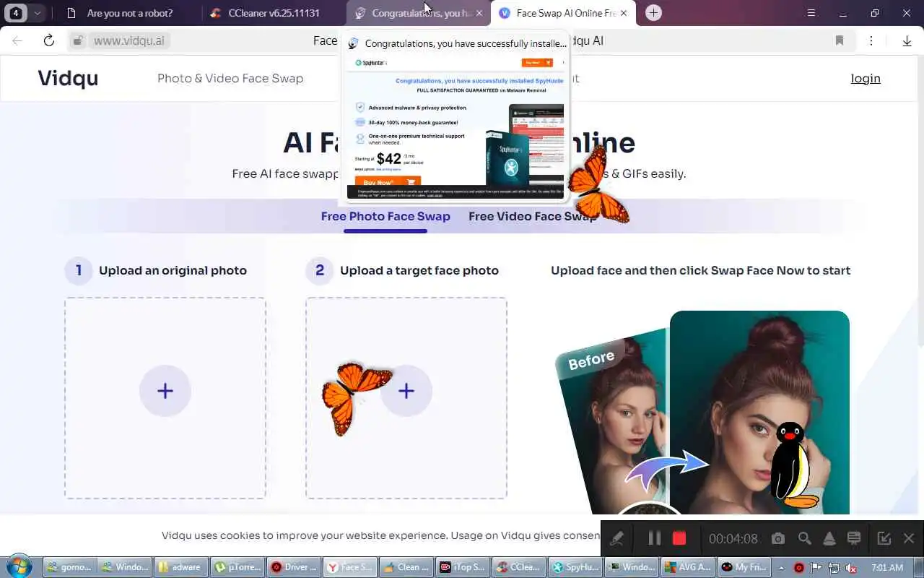Close the Congratulations tab

pyautogui.click(x=479, y=13)
